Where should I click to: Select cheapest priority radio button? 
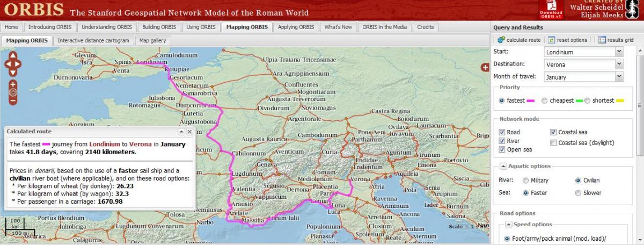tap(544, 100)
